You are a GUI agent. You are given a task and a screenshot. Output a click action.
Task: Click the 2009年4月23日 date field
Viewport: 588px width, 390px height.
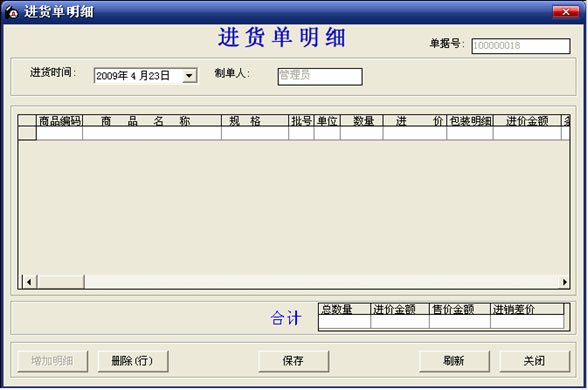pos(146,76)
